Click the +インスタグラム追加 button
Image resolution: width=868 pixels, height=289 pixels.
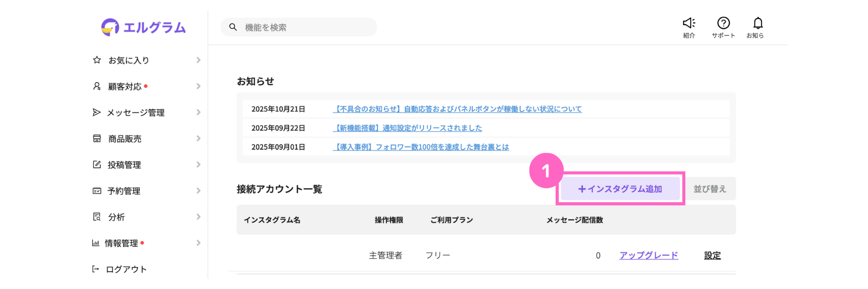620,189
